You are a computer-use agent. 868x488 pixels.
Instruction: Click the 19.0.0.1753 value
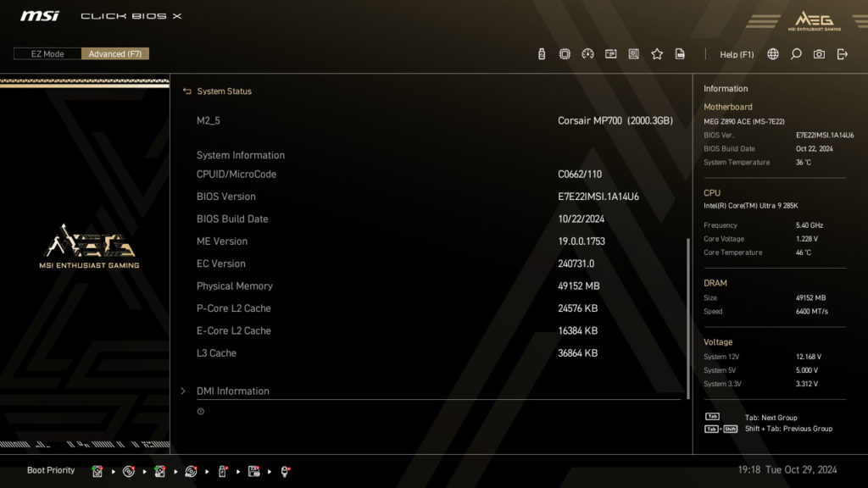[581, 241]
